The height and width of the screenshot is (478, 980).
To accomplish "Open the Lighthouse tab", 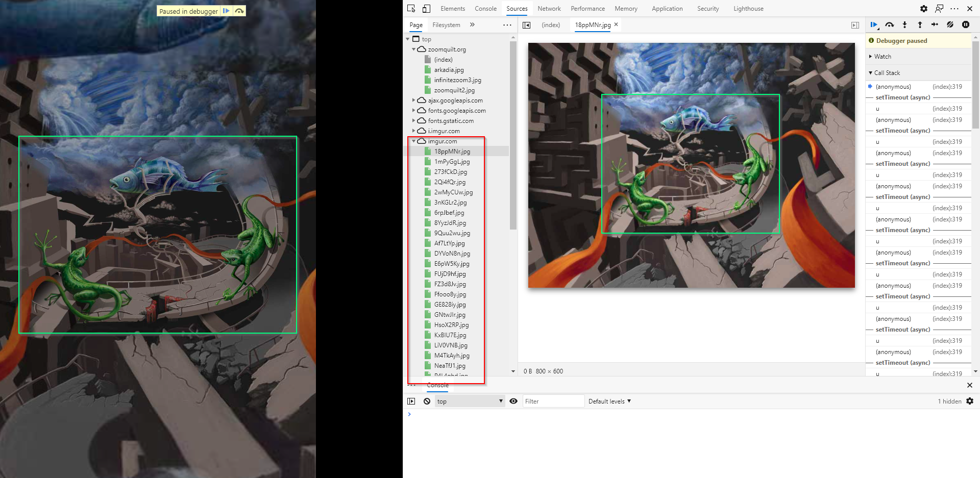I will (748, 9).
